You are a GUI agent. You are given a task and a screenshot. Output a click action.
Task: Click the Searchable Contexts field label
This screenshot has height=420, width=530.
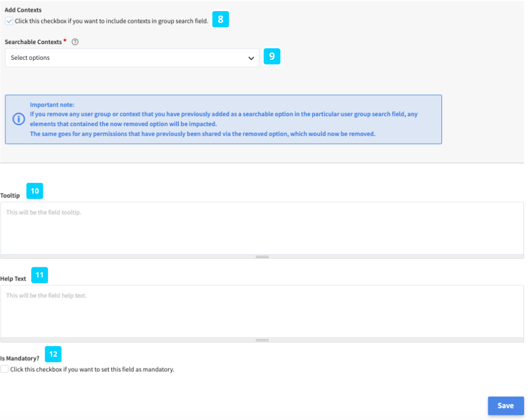pyautogui.click(x=33, y=42)
